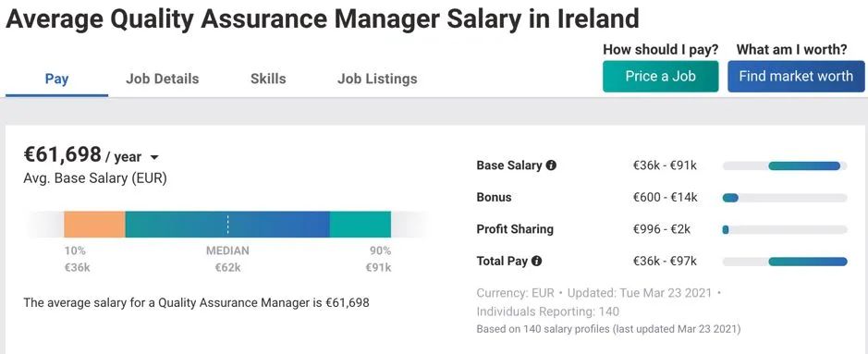Image resolution: width=868 pixels, height=354 pixels.
Task: Click the page title heading
Action: tap(323, 20)
